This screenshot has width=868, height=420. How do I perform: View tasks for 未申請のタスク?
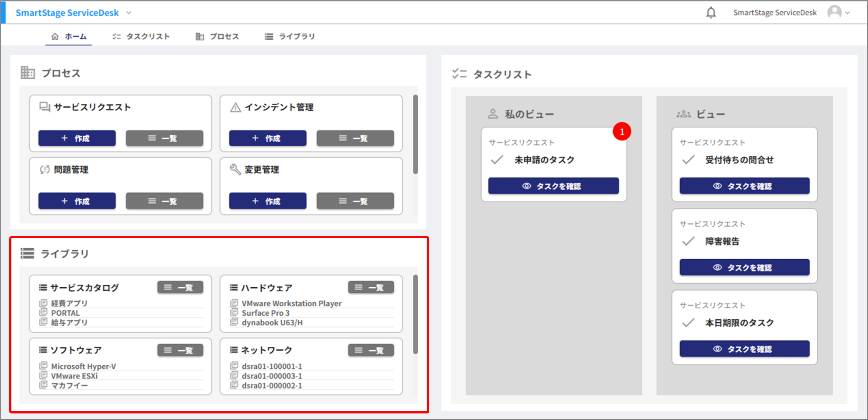click(553, 186)
